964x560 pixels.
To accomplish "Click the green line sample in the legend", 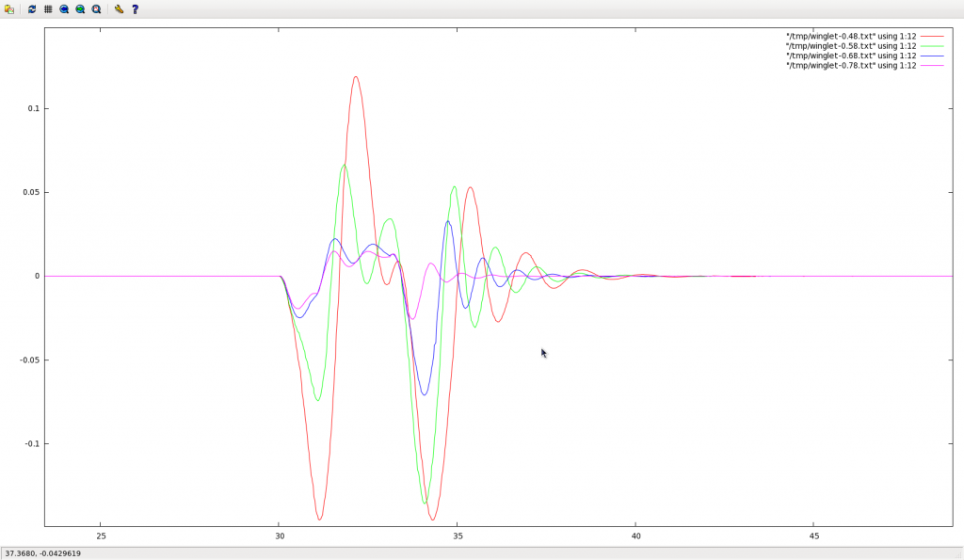I will coord(932,46).
